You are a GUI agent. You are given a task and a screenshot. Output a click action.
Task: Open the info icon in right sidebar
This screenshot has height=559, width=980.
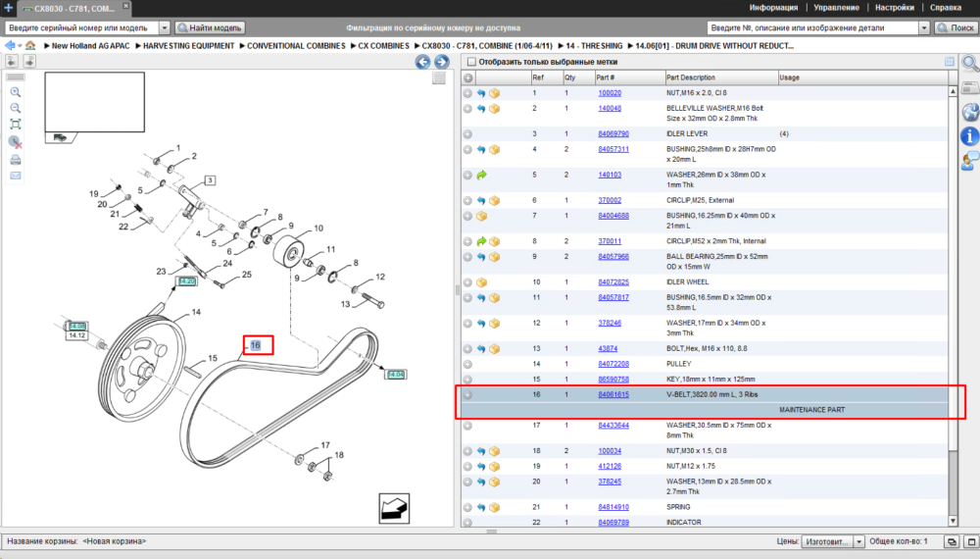pos(969,136)
